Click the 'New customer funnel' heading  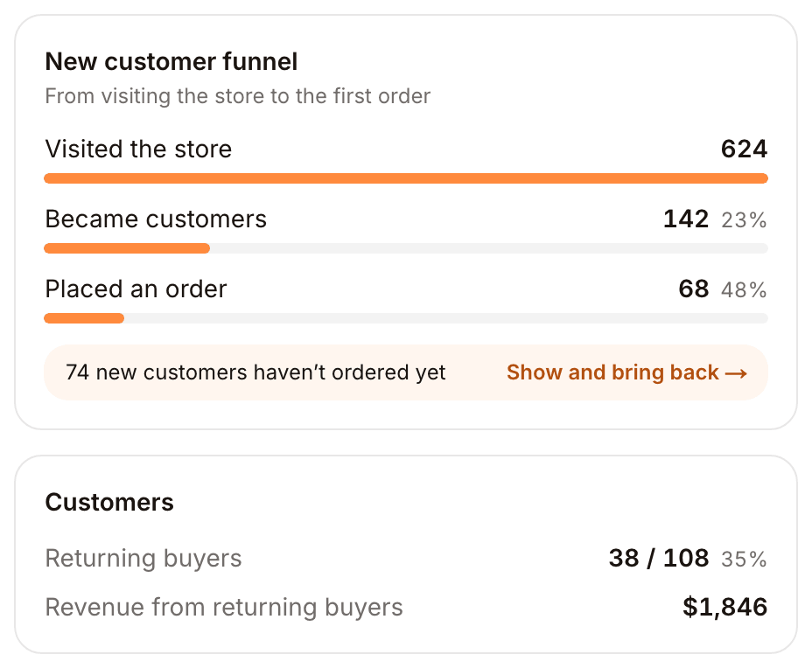point(171,61)
